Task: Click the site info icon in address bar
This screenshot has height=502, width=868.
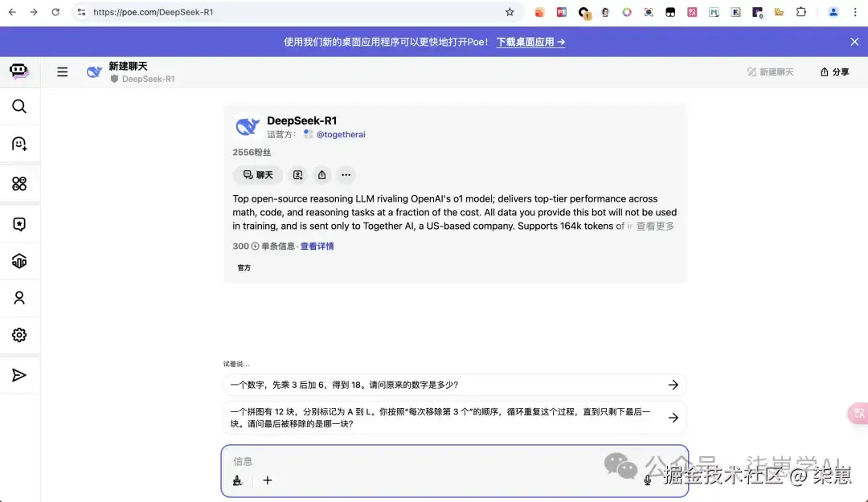Action: click(x=81, y=12)
